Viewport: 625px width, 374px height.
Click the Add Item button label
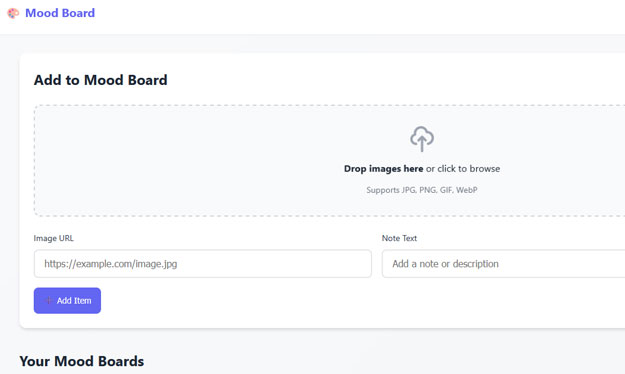(74, 301)
